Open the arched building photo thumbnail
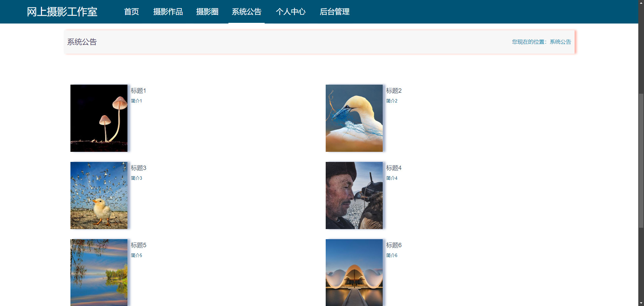 (x=354, y=272)
